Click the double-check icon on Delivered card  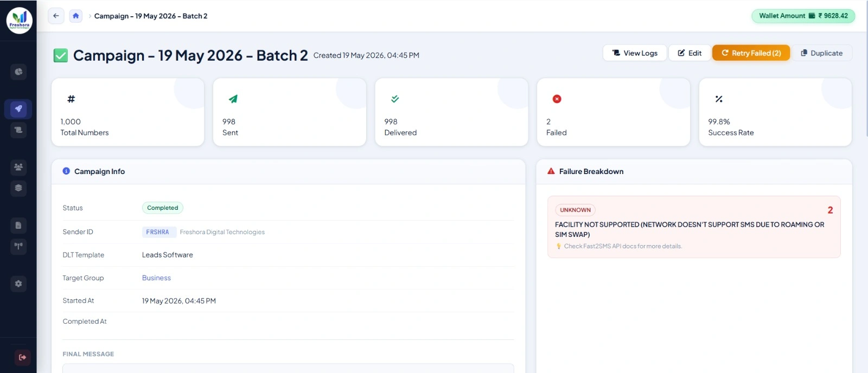tap(395, 99)
